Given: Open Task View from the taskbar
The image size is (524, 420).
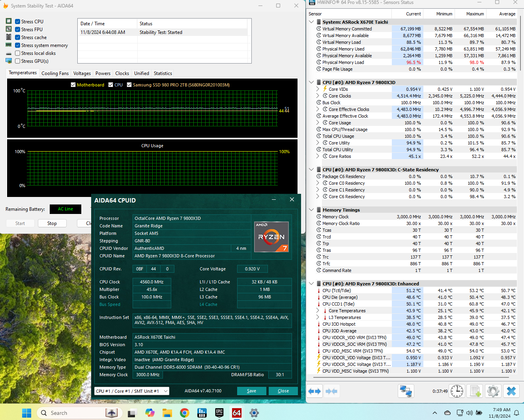Looking at the screenshot, I should [x=131, y=413].
